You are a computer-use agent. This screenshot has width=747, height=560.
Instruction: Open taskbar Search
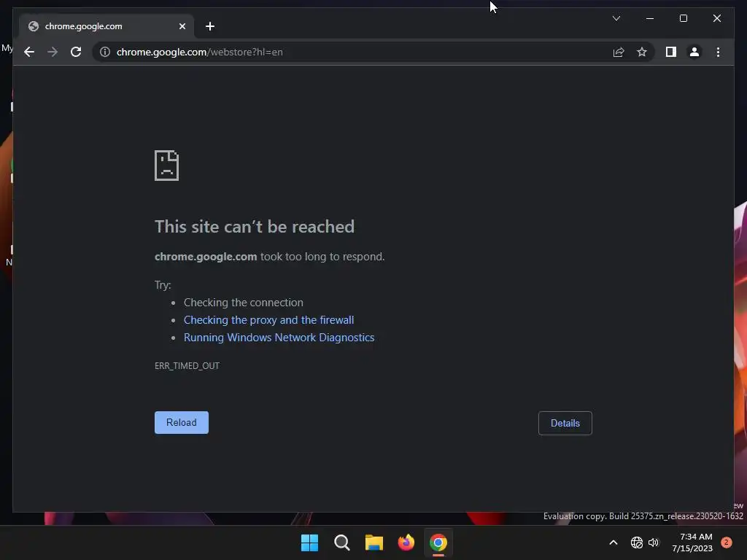tap(341, 542)
